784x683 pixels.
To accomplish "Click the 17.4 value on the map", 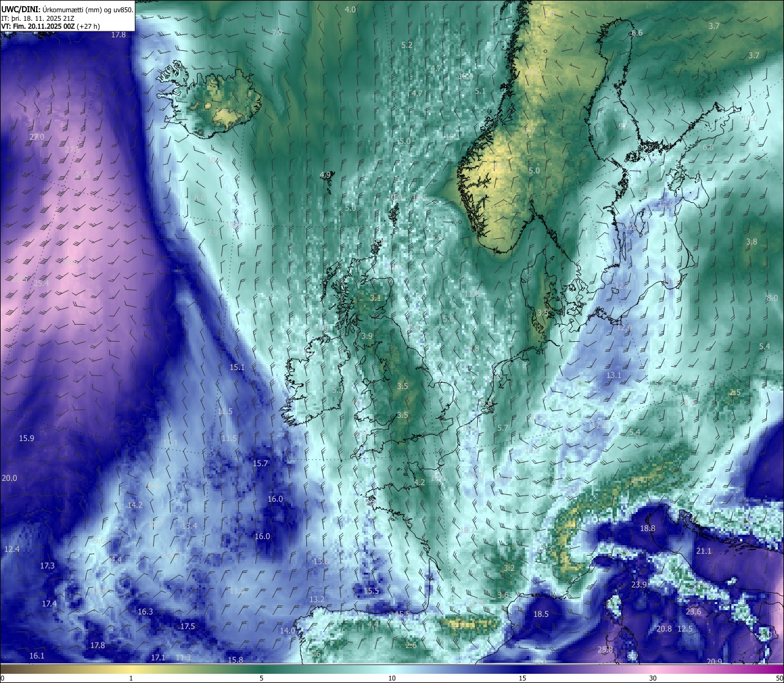I will [49, 603].
